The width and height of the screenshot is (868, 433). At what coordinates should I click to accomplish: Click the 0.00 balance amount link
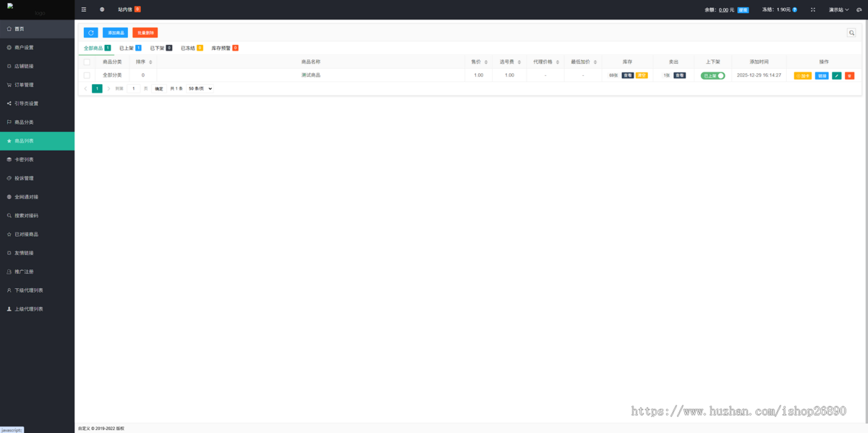click(723, 9)
